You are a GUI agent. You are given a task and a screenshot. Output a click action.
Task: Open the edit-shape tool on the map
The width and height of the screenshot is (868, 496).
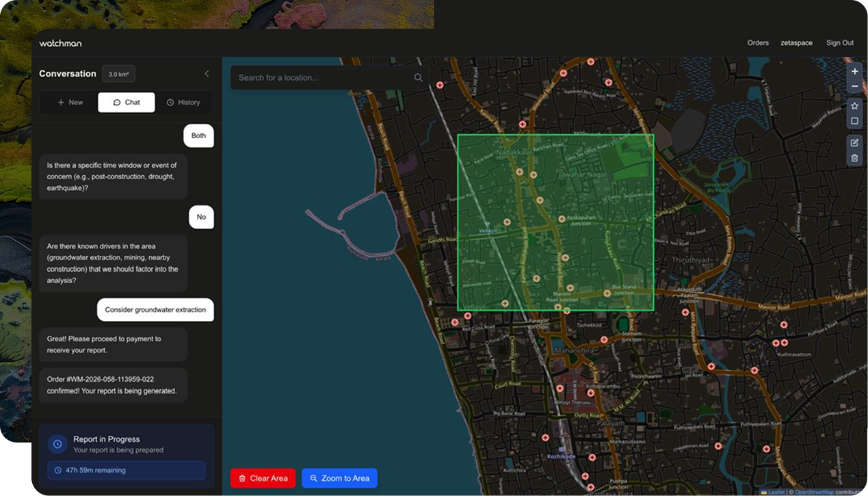click(854, 143)
